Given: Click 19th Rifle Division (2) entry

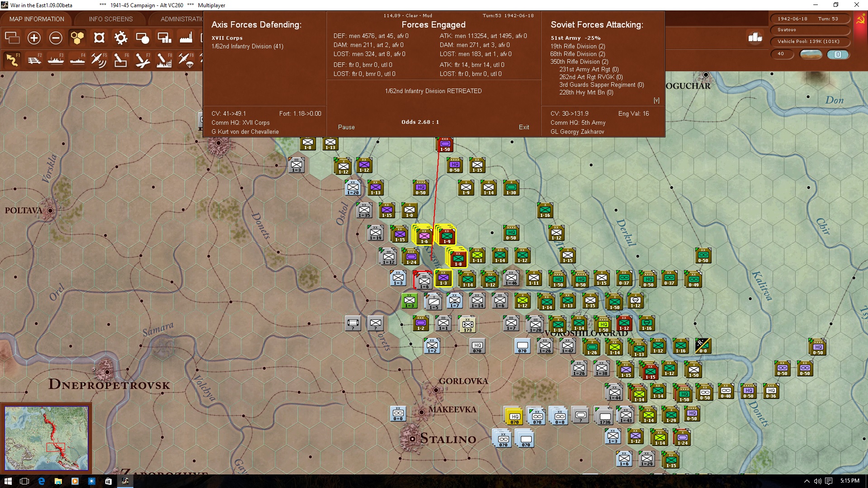Looking at the screenshot, I should coord(578,47).
